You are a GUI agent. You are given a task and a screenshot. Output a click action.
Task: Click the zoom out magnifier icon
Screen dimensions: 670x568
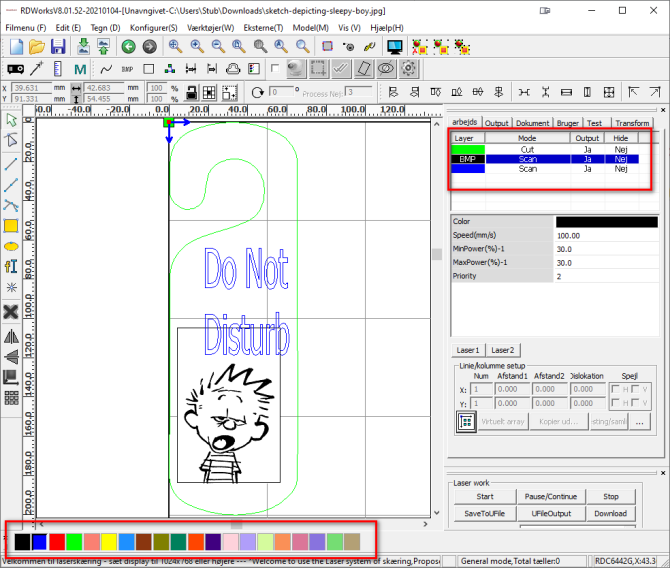[x=218, y=46]
